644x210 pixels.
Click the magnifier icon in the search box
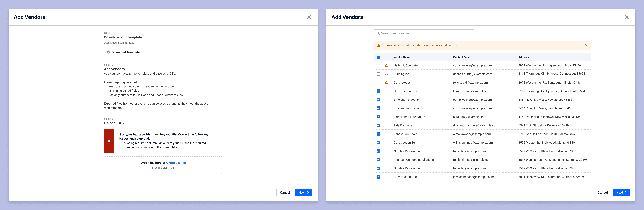point(378,33)
